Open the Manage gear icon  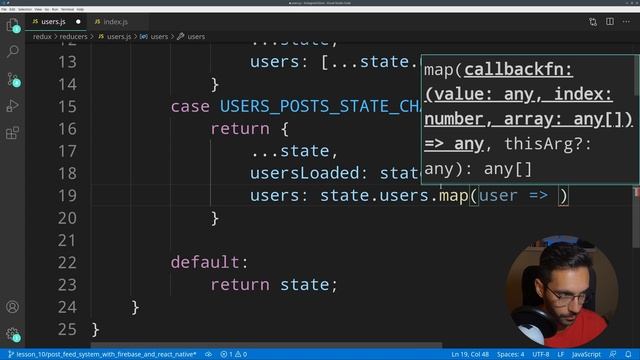click(13, 334)
